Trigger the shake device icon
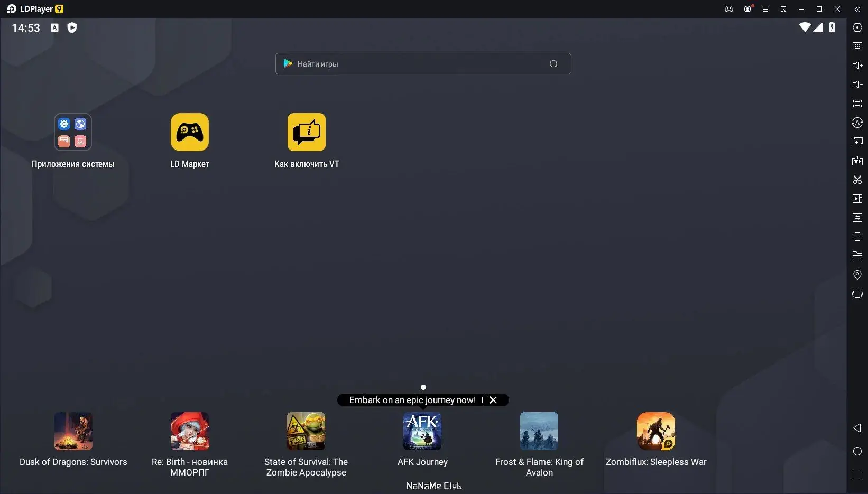 857,237
